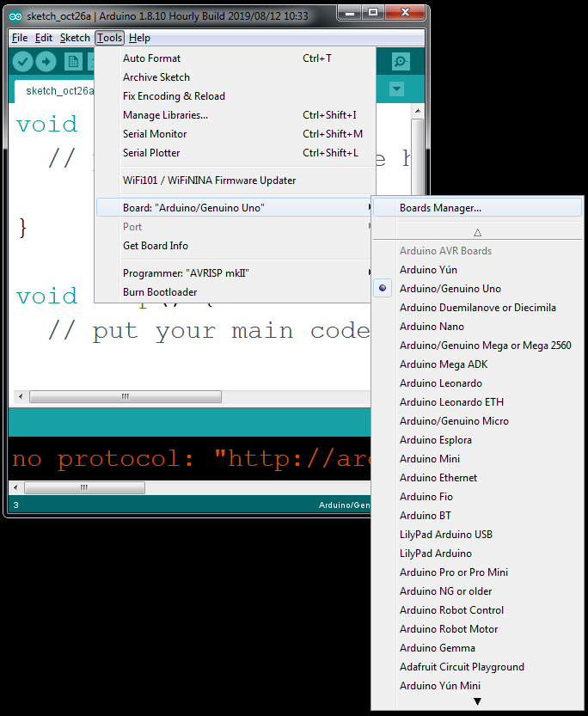This screenshot has width=588, height=716.
Task: Select Arduino Leonardo ETH board
Action: coord(479,402)
